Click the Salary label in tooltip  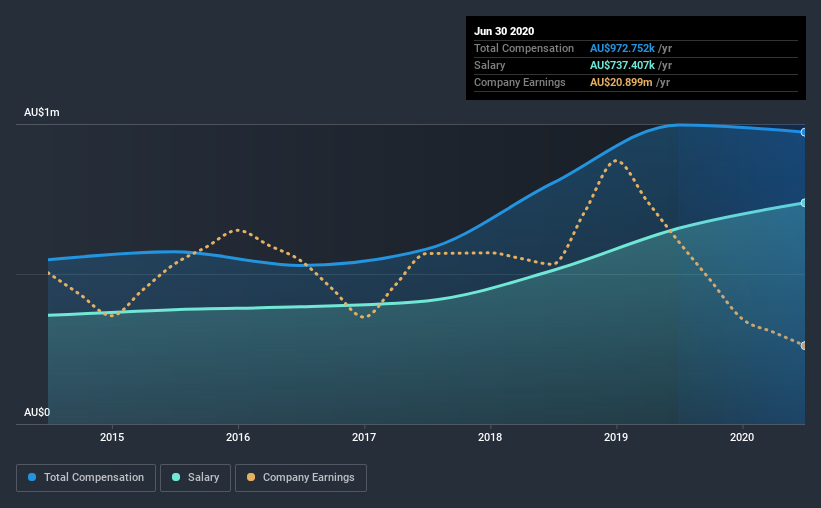point(490,65)
